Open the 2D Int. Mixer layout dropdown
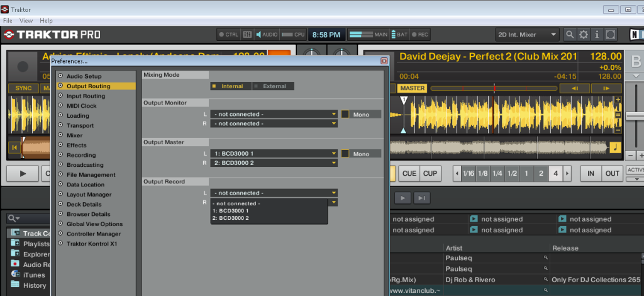This screenshot has height=296, width=644. point(528,35)
